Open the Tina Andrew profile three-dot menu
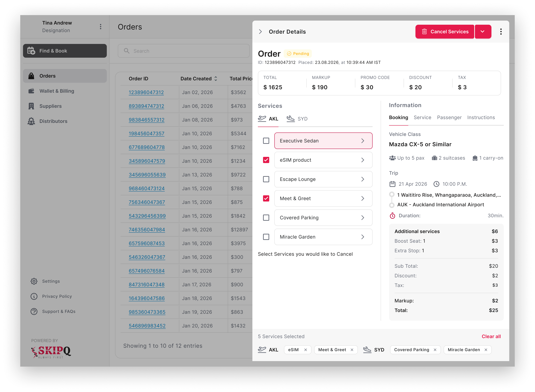This screenshot has height=392, width=535. tap(100, 27)
